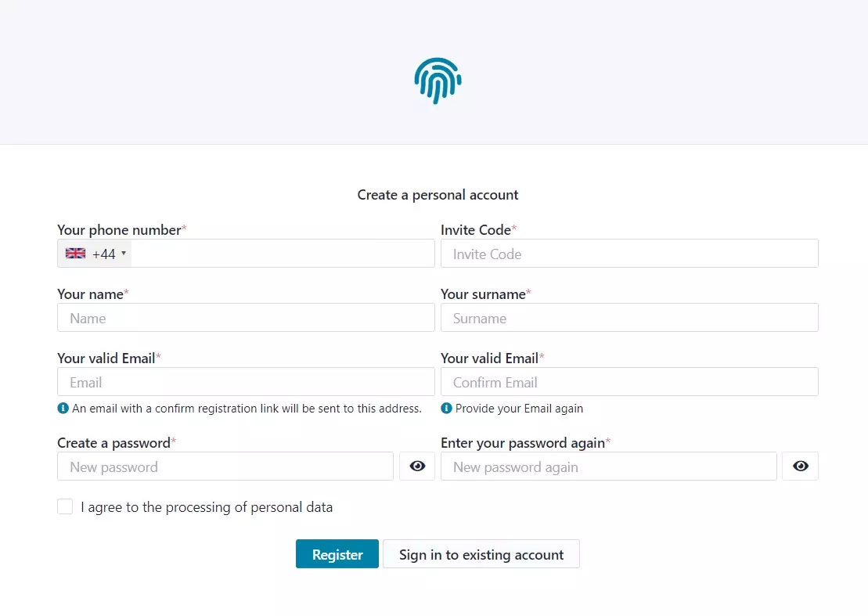
Task: Focus the Email input field
Action: (246, 382)
